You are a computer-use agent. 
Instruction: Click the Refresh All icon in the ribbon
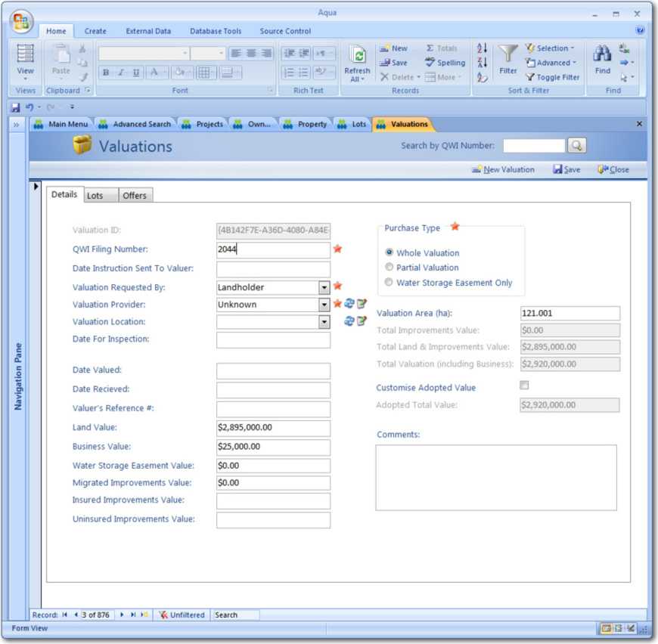tap(357, 57)
